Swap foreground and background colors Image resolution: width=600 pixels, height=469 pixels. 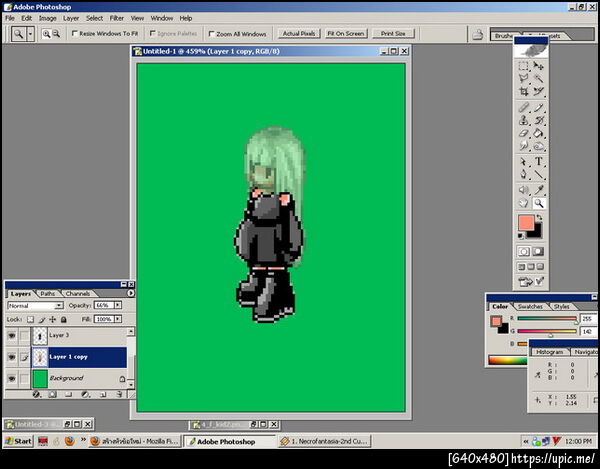(539, 217)
